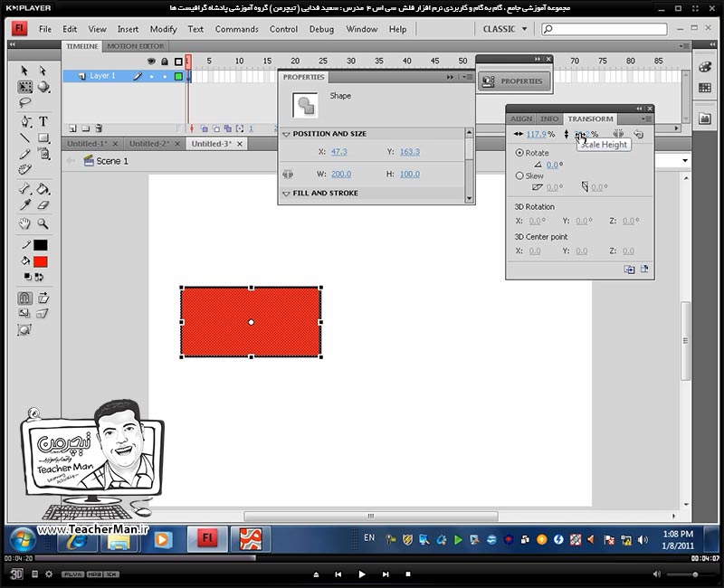The width and height of the screenshot is (724, 588).
Task: Select the Line tool
Action: (24, 138)
